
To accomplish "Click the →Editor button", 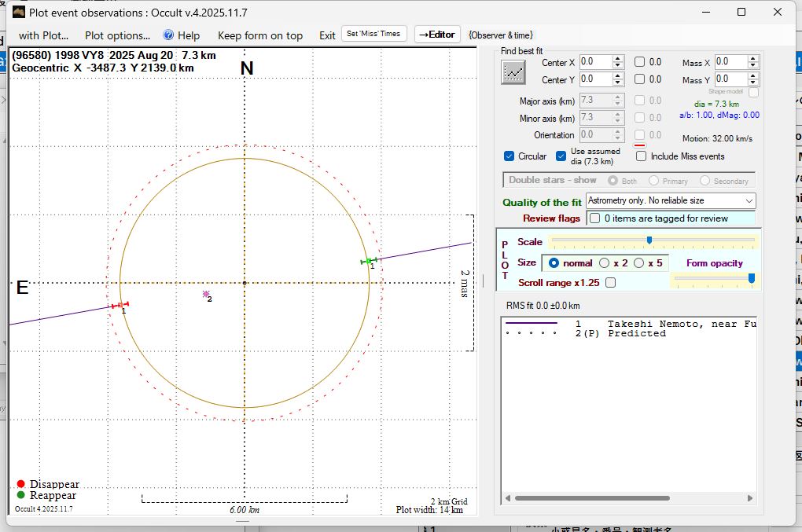I will pos(436,35).
